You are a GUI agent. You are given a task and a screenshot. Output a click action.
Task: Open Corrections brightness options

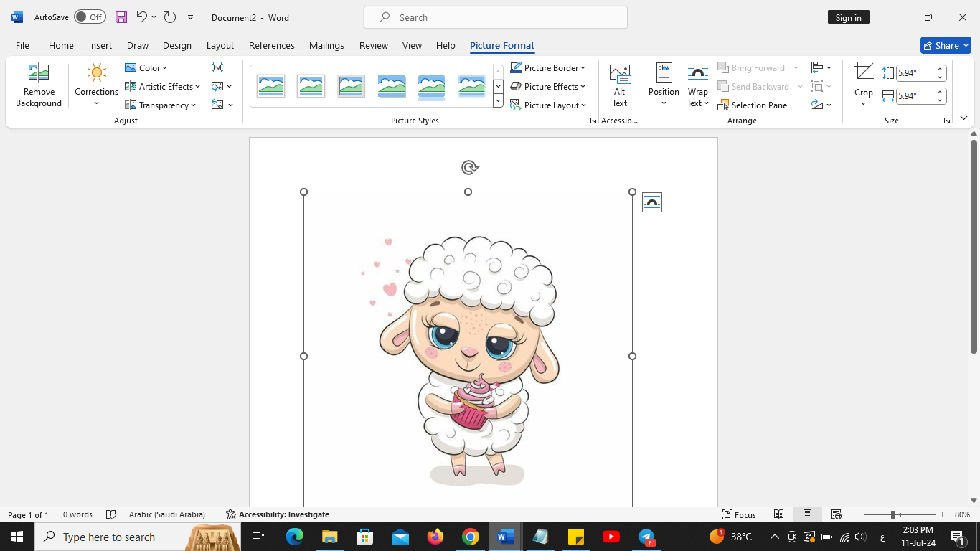click(96, 85)
